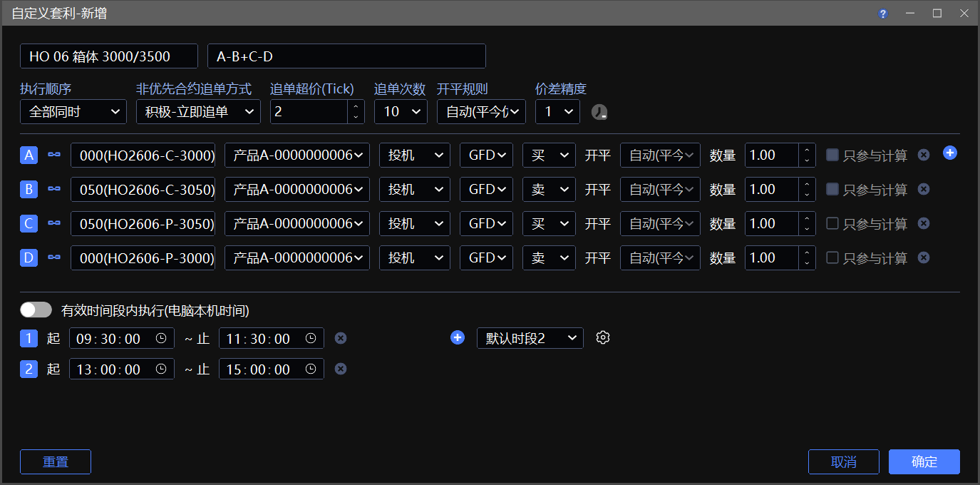Open the 价差精度 dropdown showing 1
This screenshot has height=485, width=980.
pyautogui.click(x=557, y=112)
